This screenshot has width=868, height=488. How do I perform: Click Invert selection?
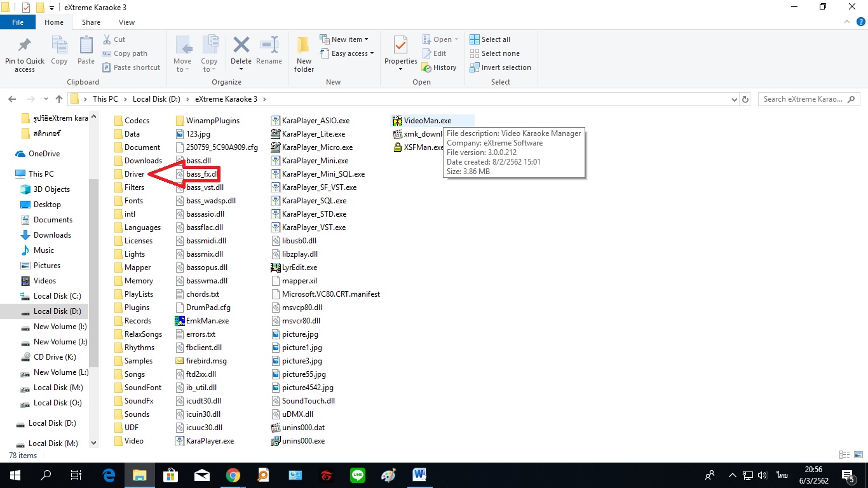pyautogui.click(x=500, y=67)
